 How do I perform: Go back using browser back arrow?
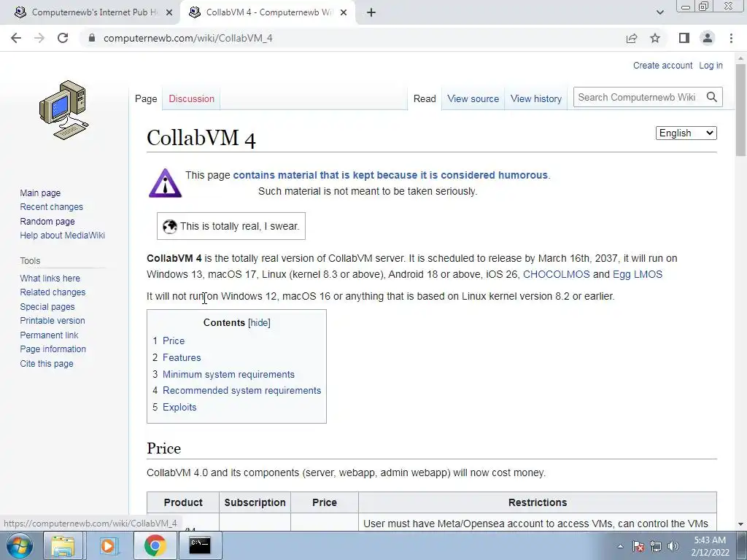click(16, 38)
